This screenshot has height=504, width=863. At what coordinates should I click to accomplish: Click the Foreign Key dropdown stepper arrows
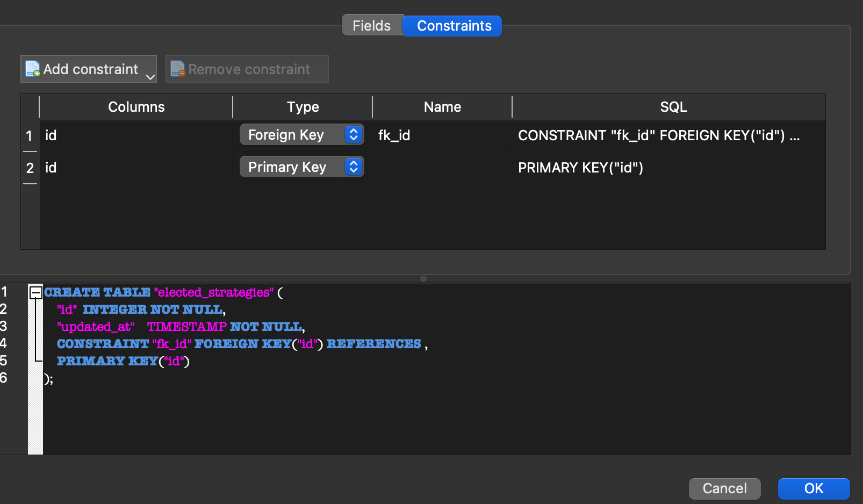point(353,134)
